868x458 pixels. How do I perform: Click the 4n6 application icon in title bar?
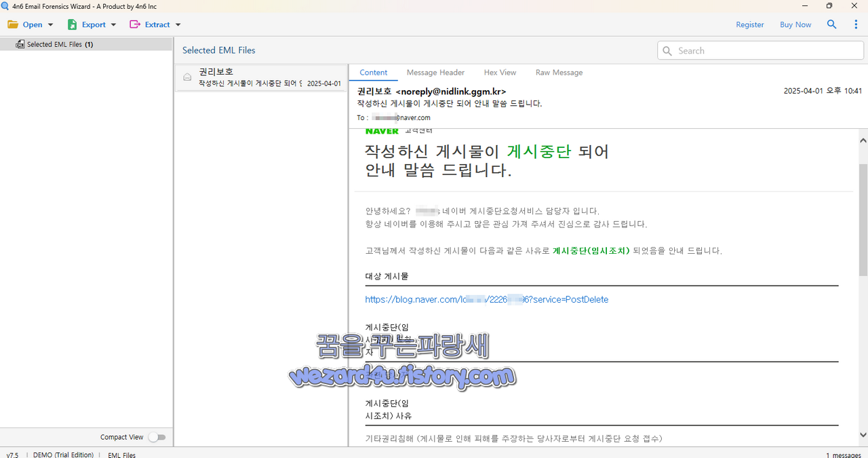[x=5, y=6]
